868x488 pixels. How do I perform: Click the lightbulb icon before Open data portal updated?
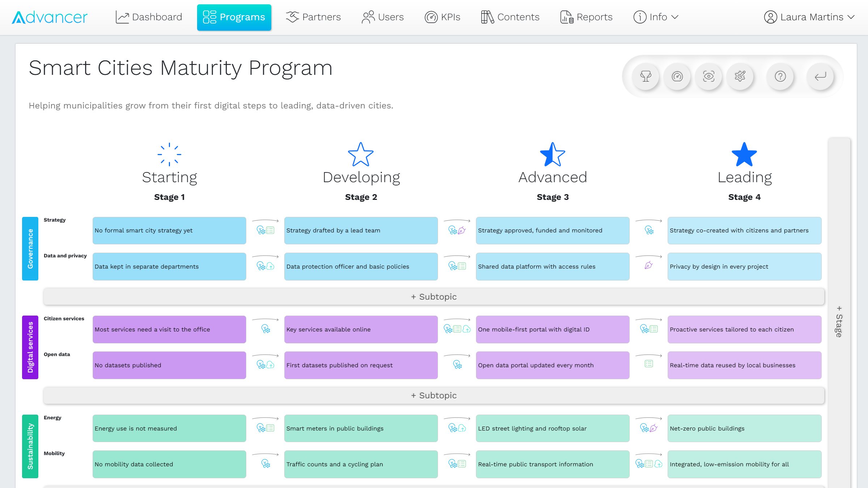458,364
